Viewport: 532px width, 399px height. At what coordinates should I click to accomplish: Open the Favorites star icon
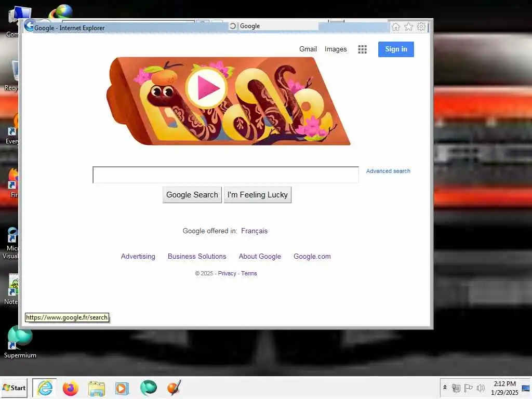[408, 27]
